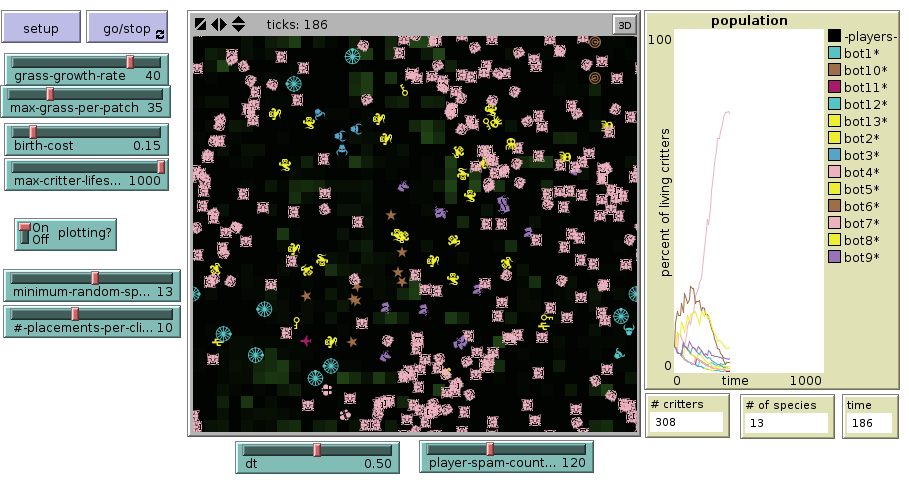The width and height of the screenshot is (909, 488).
Task: Click the view origin diagonal icon
Action: click(x=201, y=24)
